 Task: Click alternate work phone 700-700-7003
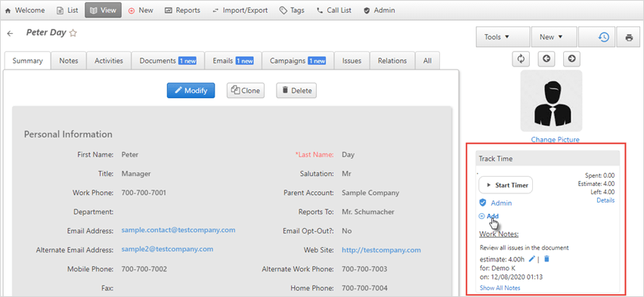364,269
